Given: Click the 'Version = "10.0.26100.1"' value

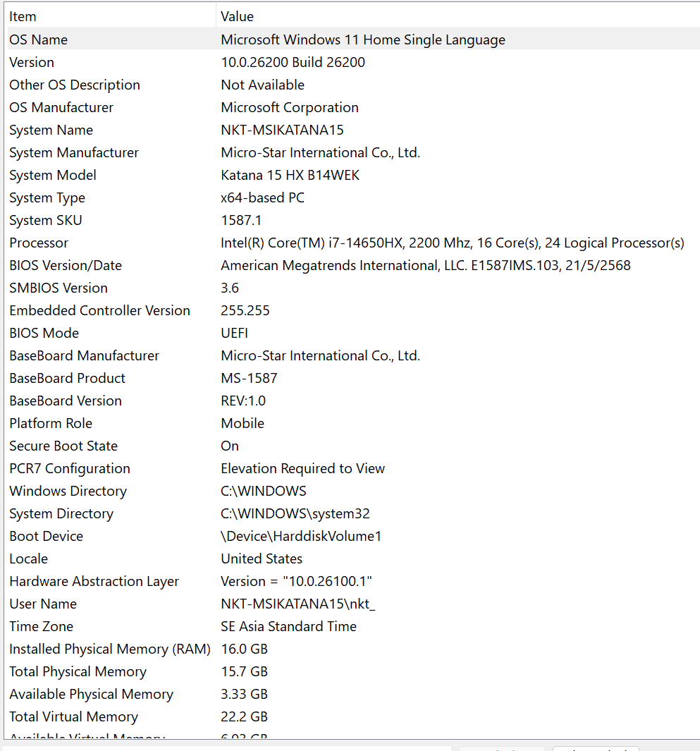Looking at the screenshot, I should click(x=296, y=581).
